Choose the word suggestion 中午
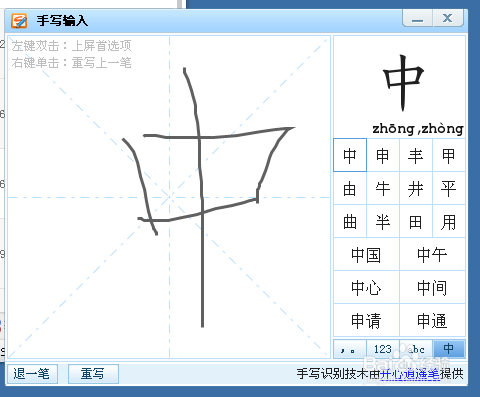The height and width of the screenshot is (397, 480). (x=432, y=254)
